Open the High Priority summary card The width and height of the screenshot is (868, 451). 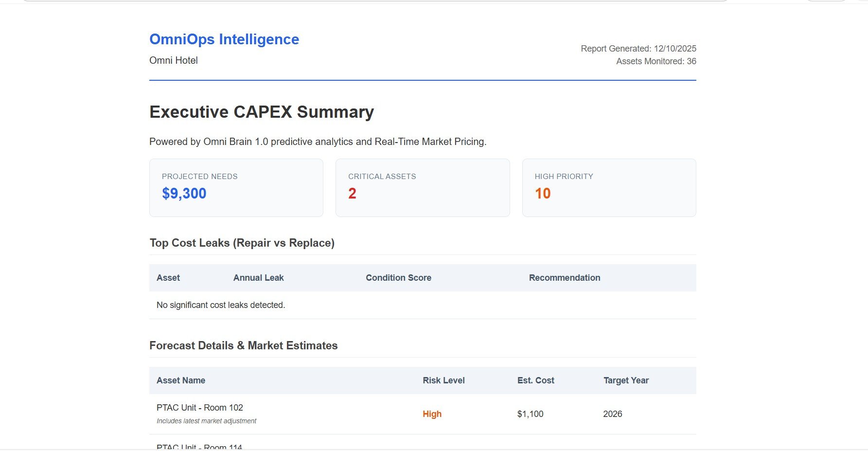pos(608,187)
